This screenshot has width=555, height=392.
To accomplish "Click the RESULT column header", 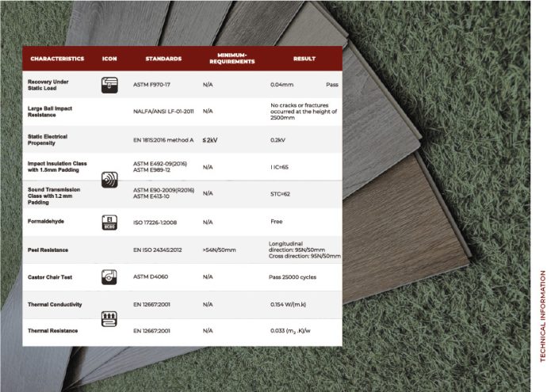I will pyautogui.click(x=304, y=59).
